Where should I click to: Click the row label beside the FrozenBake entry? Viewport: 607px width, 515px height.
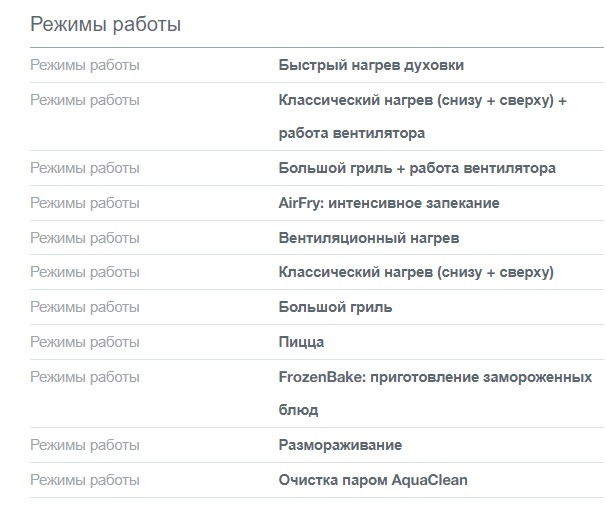(x=85, y=377)
